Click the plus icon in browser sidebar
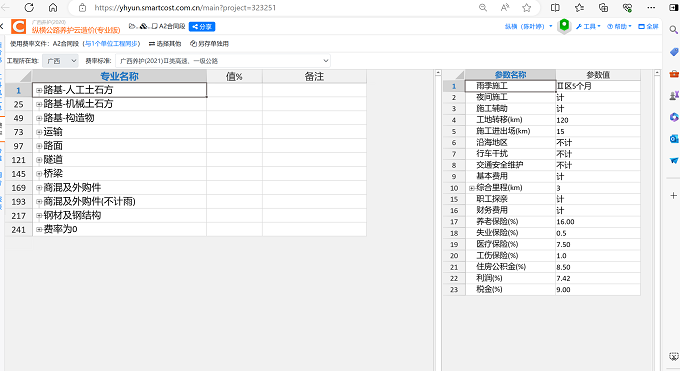The width and height of the screenshot is (680, 371). (x=673, y=196)
